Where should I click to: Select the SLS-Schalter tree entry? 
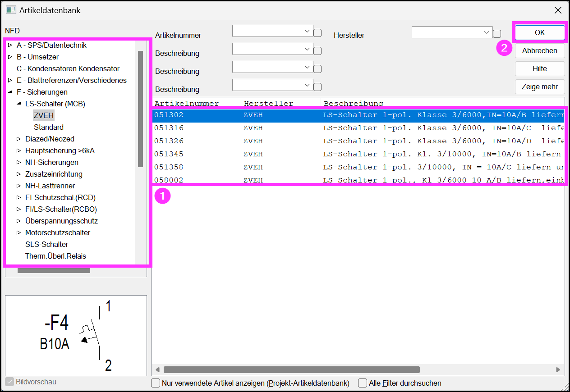click(46, 245)
